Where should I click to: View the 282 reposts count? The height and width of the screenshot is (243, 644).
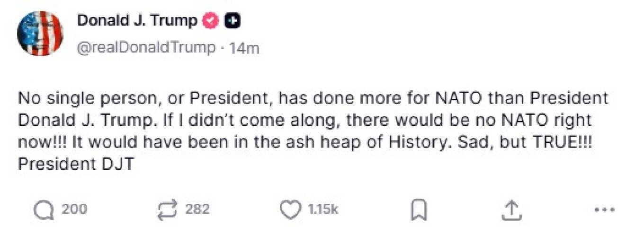click(x=197, y=209)
